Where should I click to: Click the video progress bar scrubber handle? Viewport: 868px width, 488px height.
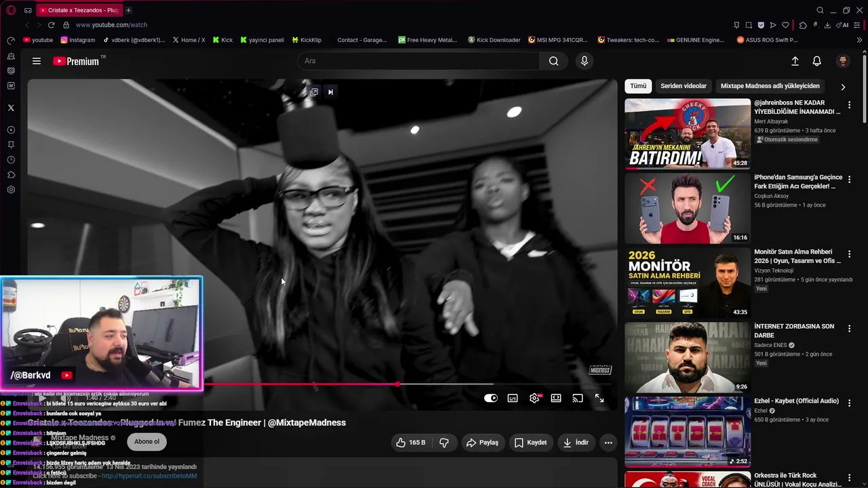[398, 384]
